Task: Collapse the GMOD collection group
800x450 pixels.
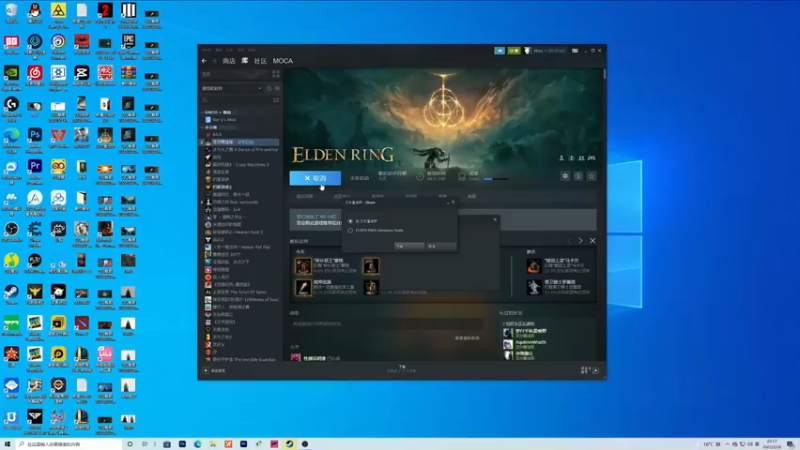Action: (x=202, y=112)
